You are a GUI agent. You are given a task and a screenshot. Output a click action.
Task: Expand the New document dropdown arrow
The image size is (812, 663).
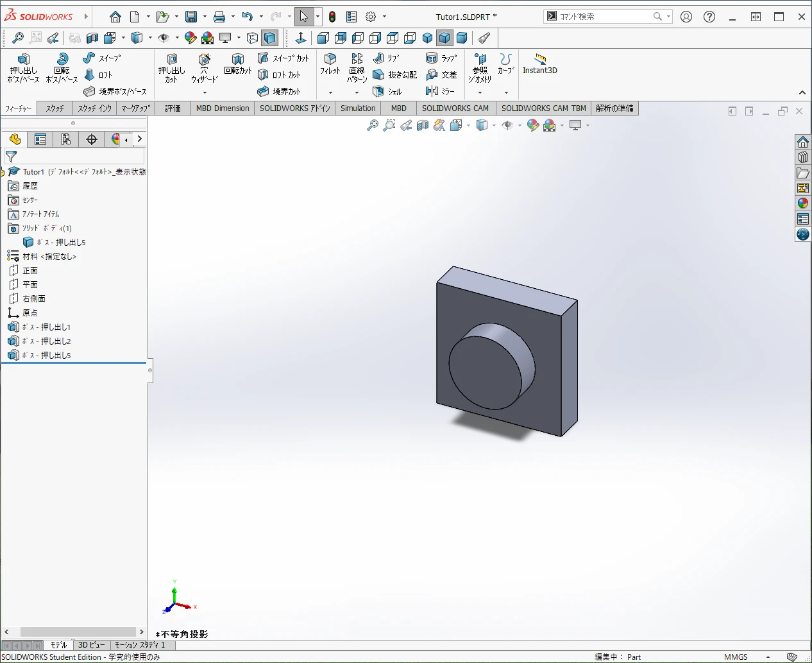pos(148,17)
